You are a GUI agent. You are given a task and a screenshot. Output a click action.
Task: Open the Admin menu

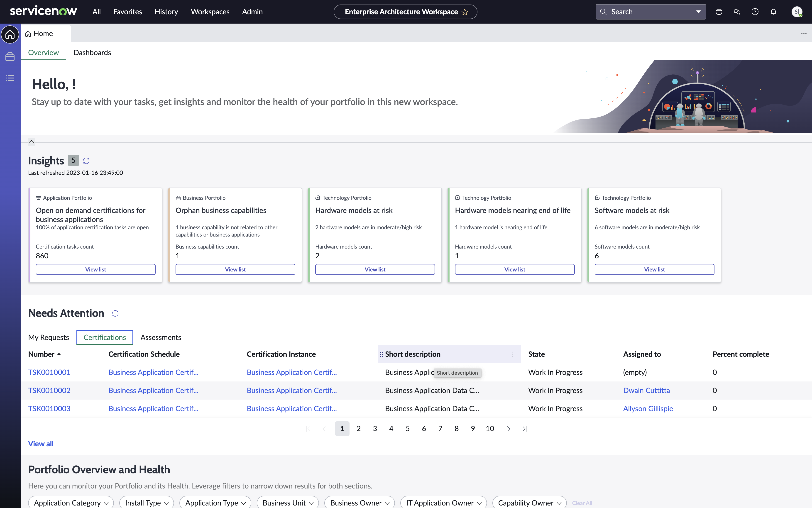[x=252, y=11]
